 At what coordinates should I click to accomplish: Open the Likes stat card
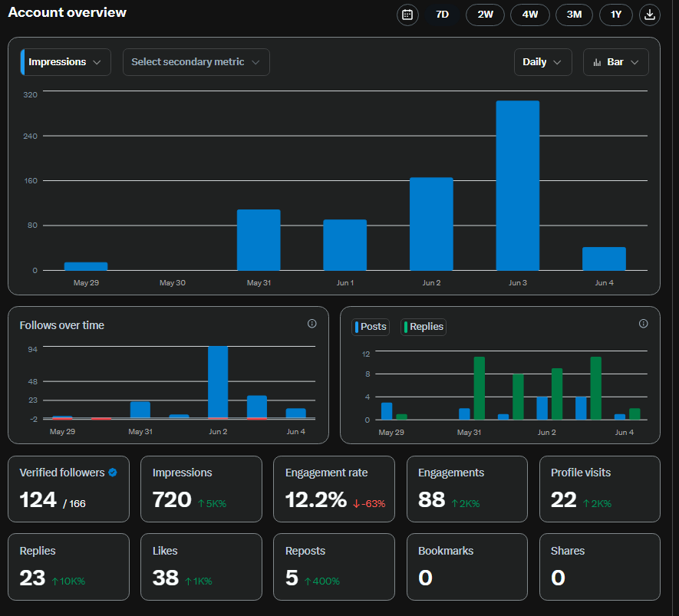pos(201,567)
